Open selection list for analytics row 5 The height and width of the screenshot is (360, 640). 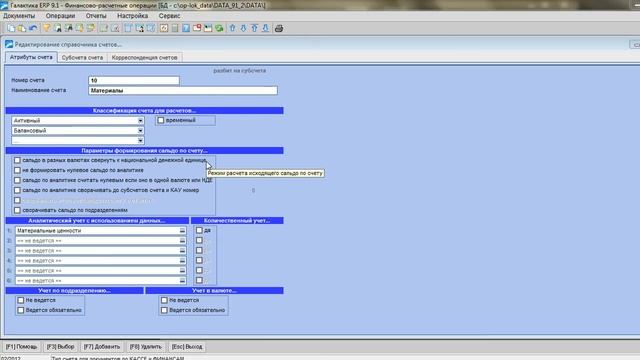pos(182,271)
